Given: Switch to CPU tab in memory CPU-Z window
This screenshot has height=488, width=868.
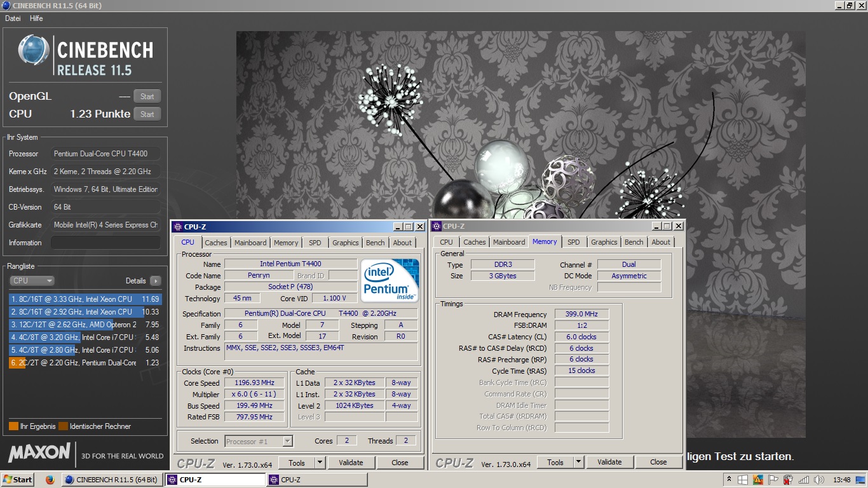Looking at the screenshot, I should point(447,242).
